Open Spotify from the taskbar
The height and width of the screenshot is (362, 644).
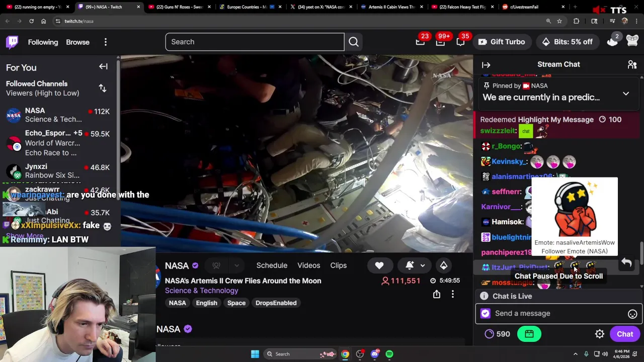click(x=389, y=354)
